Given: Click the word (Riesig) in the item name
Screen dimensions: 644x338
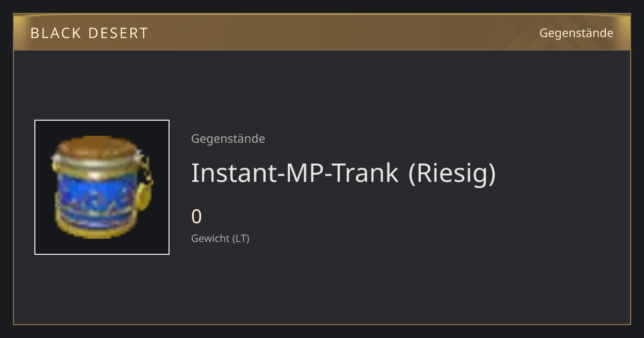Looking at the screenshot, I should coord(452,173).
